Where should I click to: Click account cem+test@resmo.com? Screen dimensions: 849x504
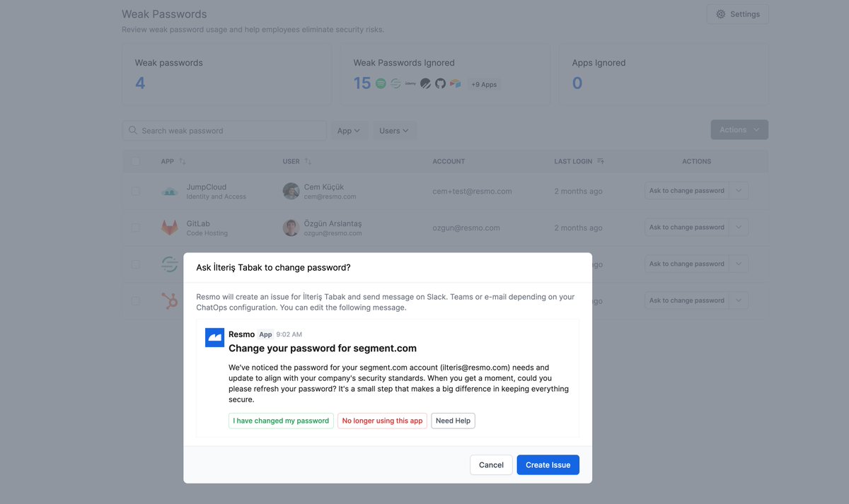(472, 192)
